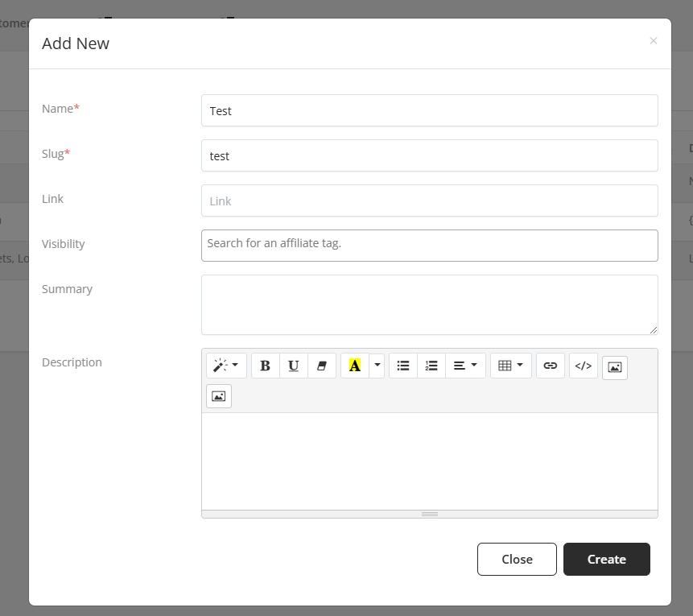Click inside the Summary text area
This screenshot has height=616, width=693.
[x=429, y=304]
